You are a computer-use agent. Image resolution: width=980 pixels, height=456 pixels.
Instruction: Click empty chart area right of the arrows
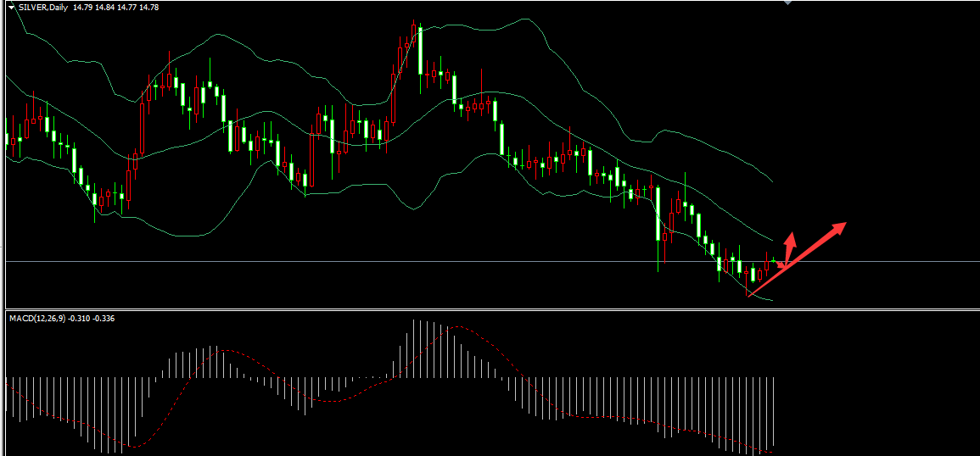click(899, 170)
